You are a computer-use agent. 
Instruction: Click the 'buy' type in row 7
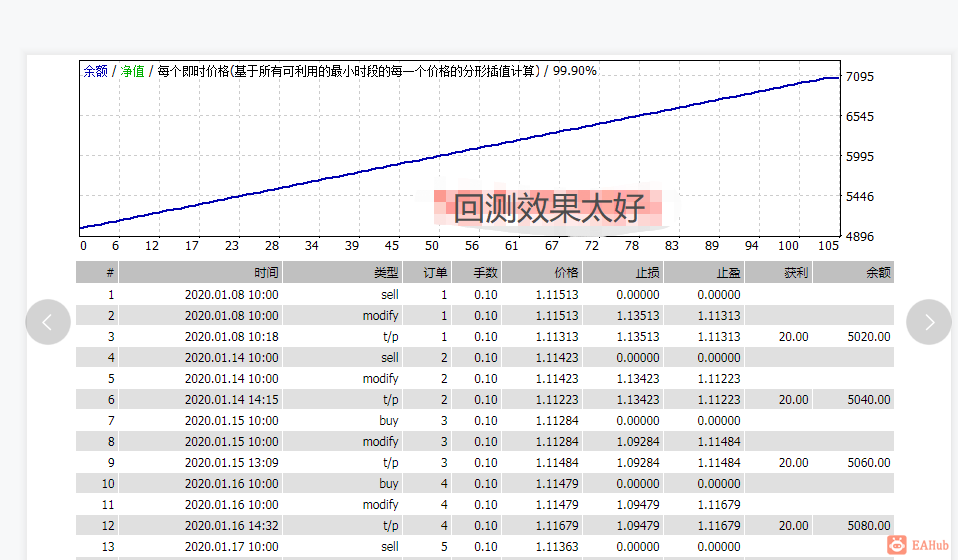389,421
